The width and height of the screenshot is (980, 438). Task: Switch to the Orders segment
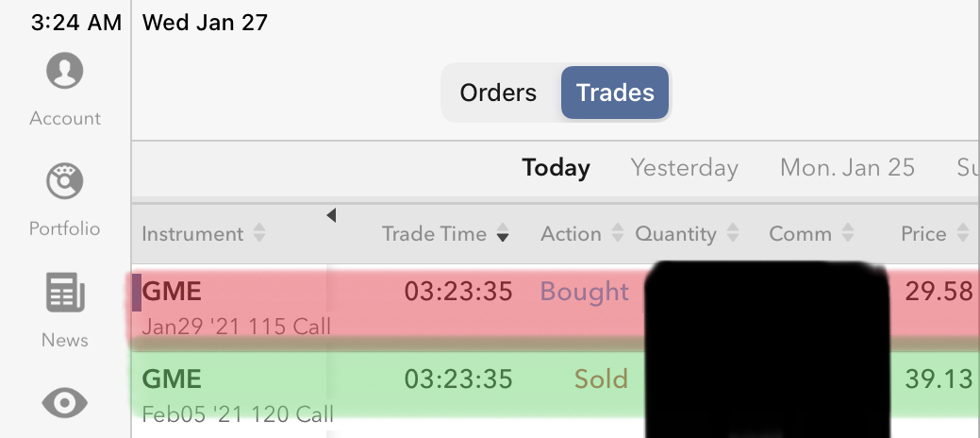pyautogui.click(x=498, y=93)
